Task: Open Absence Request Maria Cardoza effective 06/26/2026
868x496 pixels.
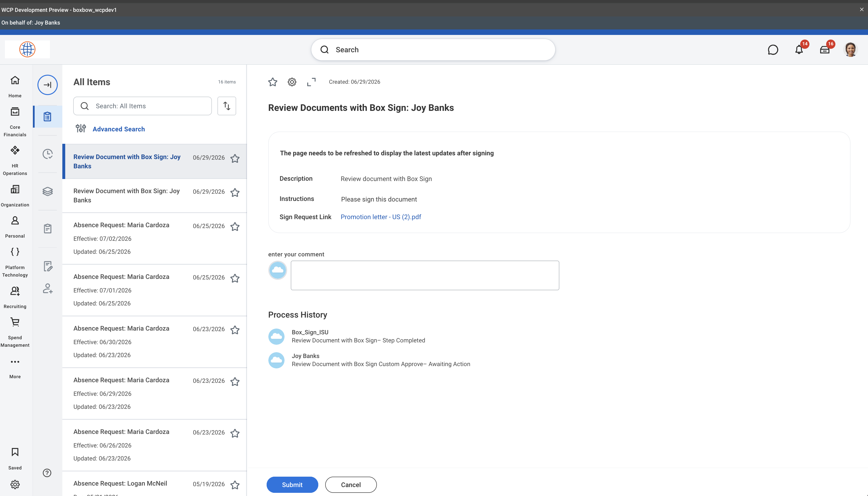Action: click(155, 445)
